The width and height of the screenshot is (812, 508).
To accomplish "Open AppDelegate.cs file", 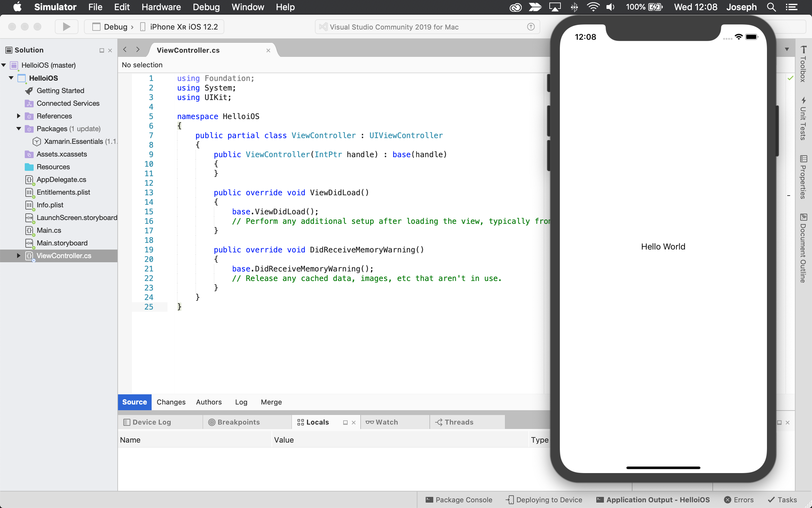I will (62, 179).
